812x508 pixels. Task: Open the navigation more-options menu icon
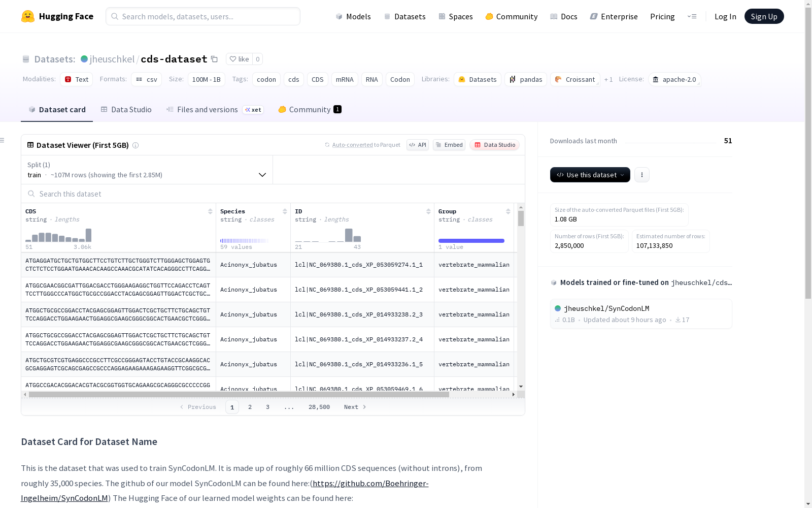click(x=692, y=16)
